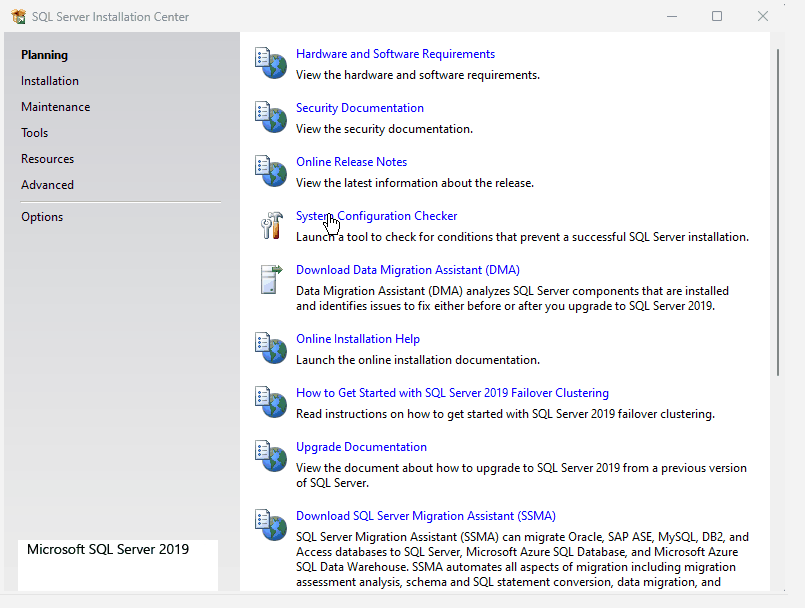Screen dimensions: 805x608
Task: Click 'Launch the online installation documentation.'
Action: coord(418,360)
